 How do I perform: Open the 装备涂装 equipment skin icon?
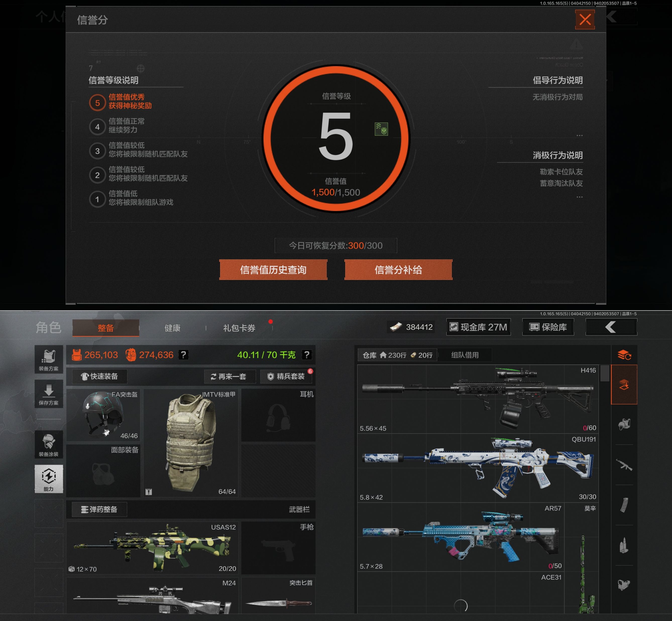tap(49, 444)
